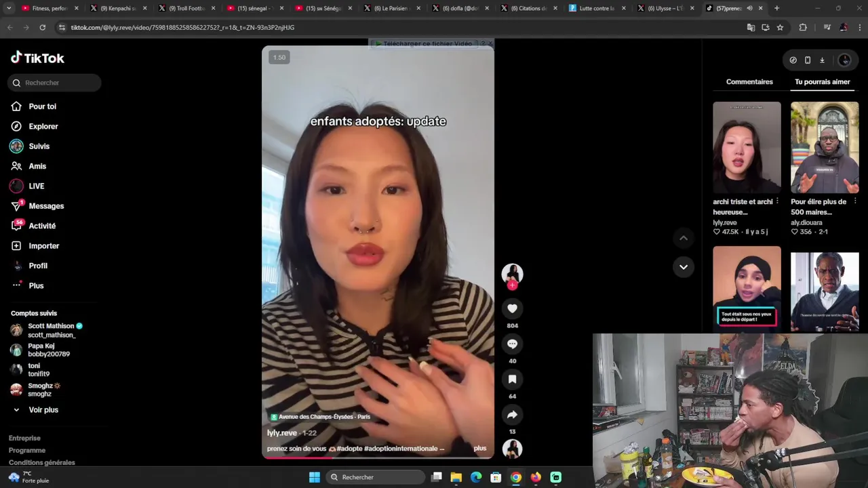Open the Activité notifications

tap(42, 226)
